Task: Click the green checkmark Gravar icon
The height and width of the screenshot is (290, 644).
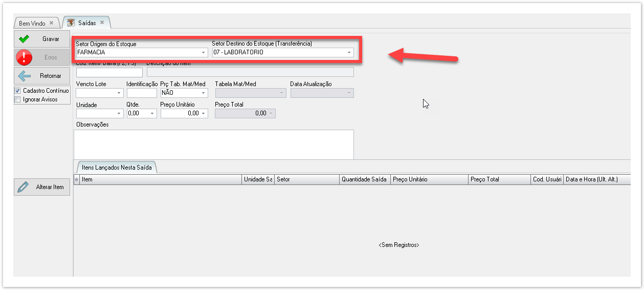Action: tap(24, 39)
